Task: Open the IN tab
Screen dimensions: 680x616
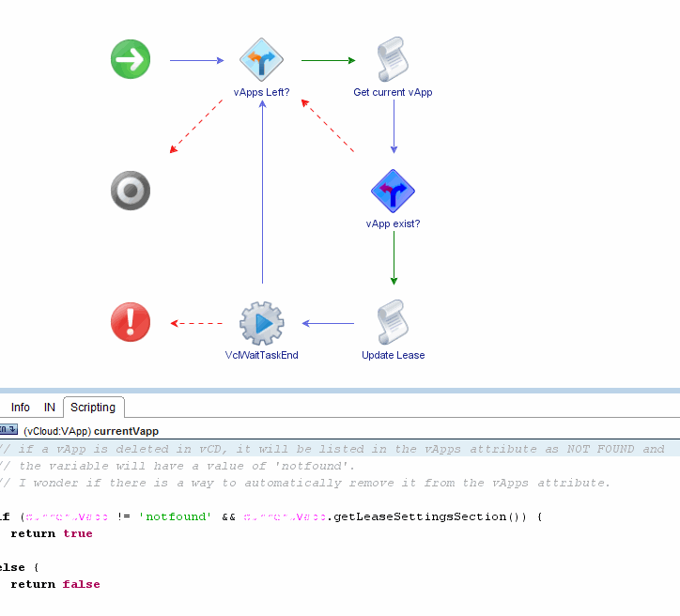Action: [50, 408]
